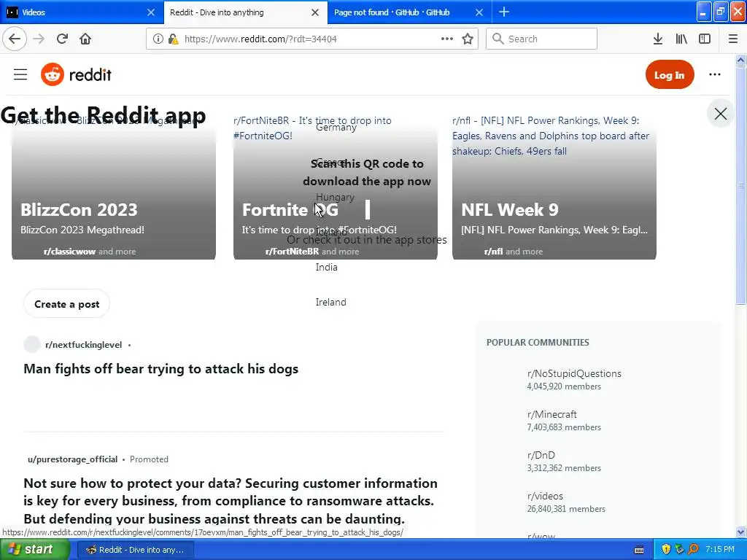
Task: Open a new browser tab
Action: click(x=504, y=12)
